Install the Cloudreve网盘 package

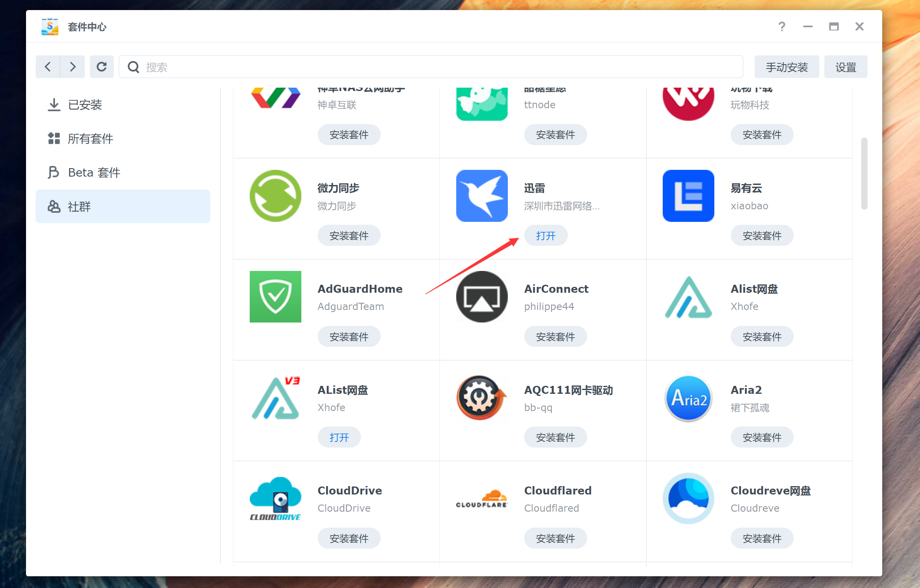point(762,539)
